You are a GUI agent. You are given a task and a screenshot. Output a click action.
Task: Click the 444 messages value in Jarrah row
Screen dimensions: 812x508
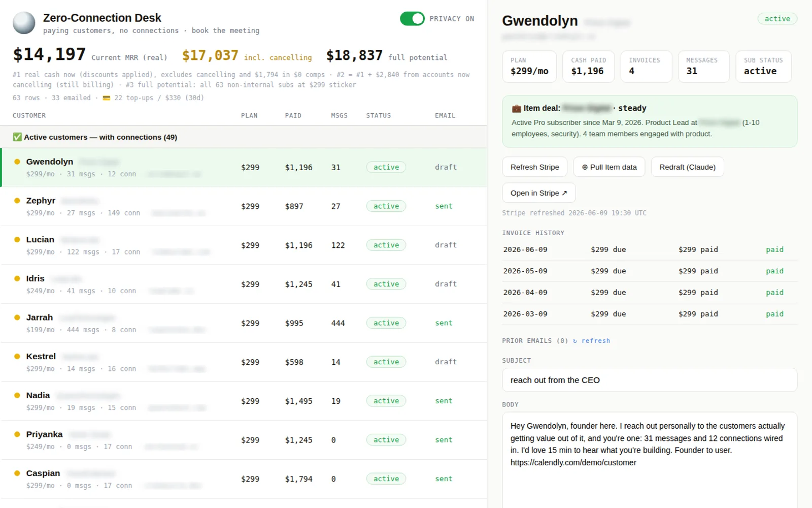(x=338, y=323)
